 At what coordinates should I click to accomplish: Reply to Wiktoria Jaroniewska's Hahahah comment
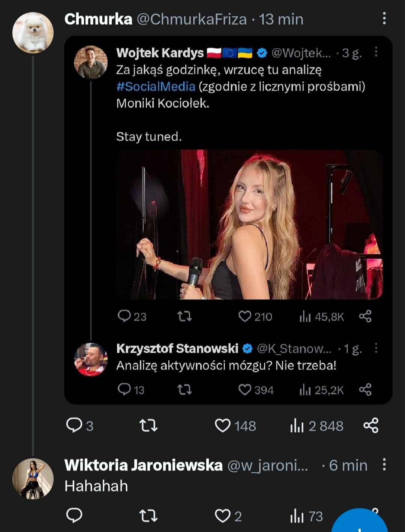click(x=74, y=516)
